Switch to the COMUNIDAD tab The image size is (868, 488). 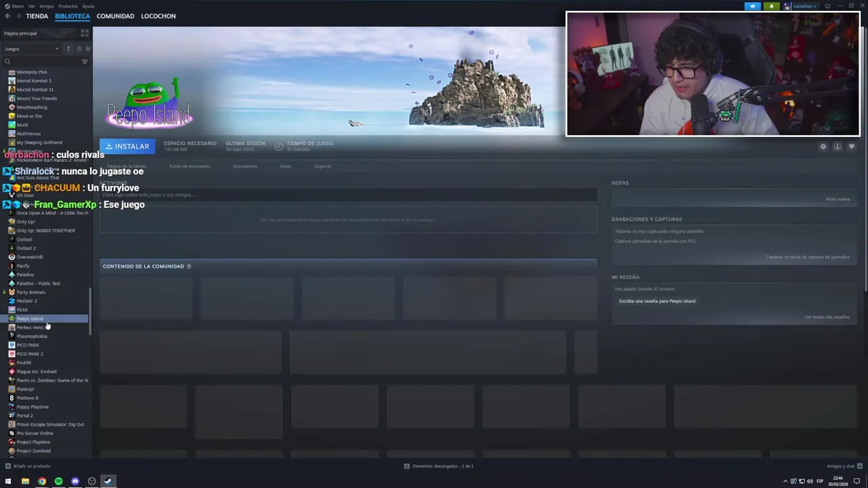coord(115,16)
